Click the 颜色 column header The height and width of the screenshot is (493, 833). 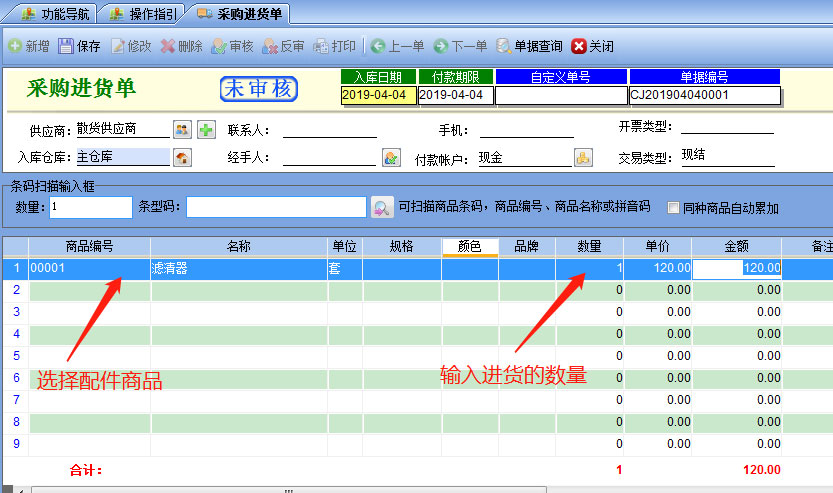[469, 246]
